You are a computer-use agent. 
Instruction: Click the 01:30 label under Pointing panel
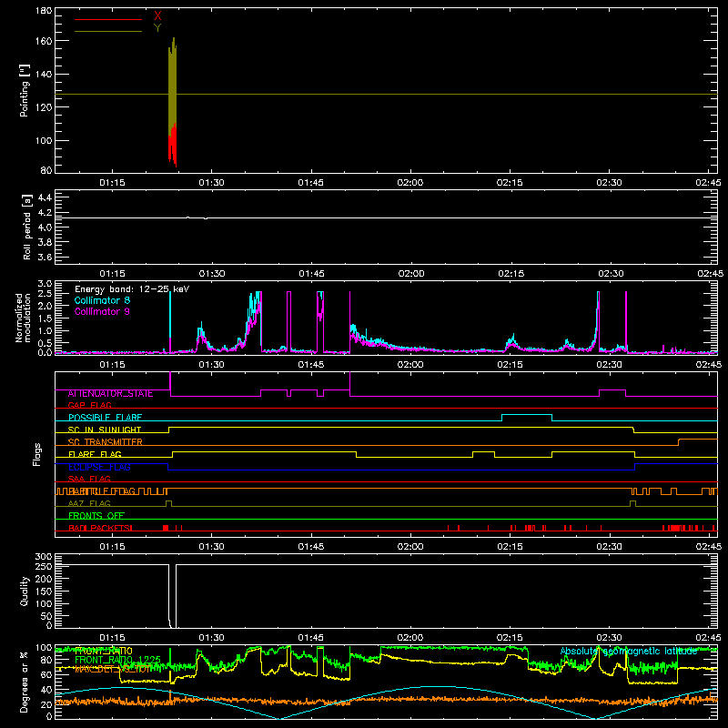212,183
